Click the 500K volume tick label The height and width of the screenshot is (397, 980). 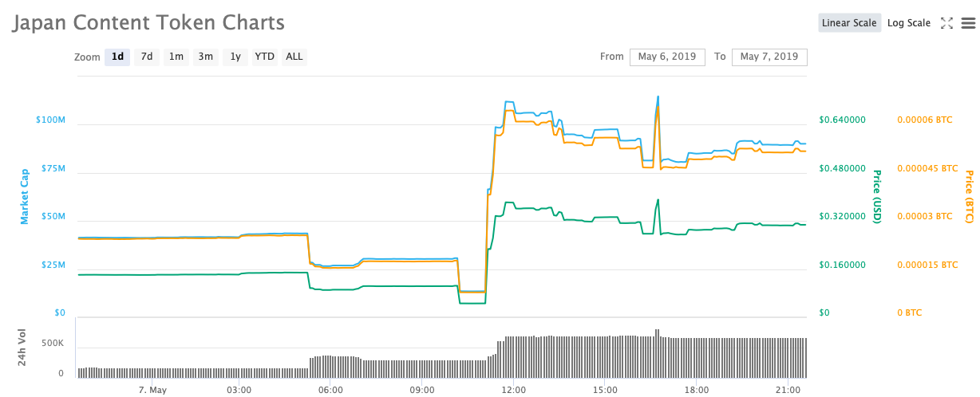click(53, 343)
